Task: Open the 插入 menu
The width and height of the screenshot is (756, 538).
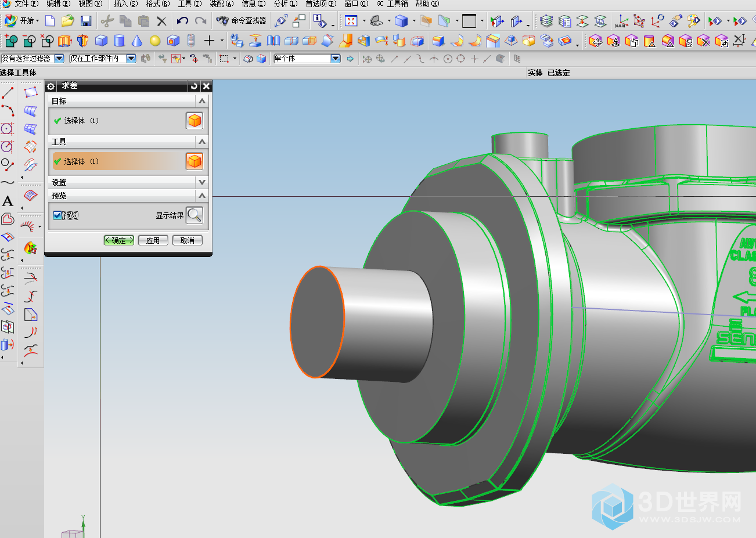Action: click(x=126, y=3)
